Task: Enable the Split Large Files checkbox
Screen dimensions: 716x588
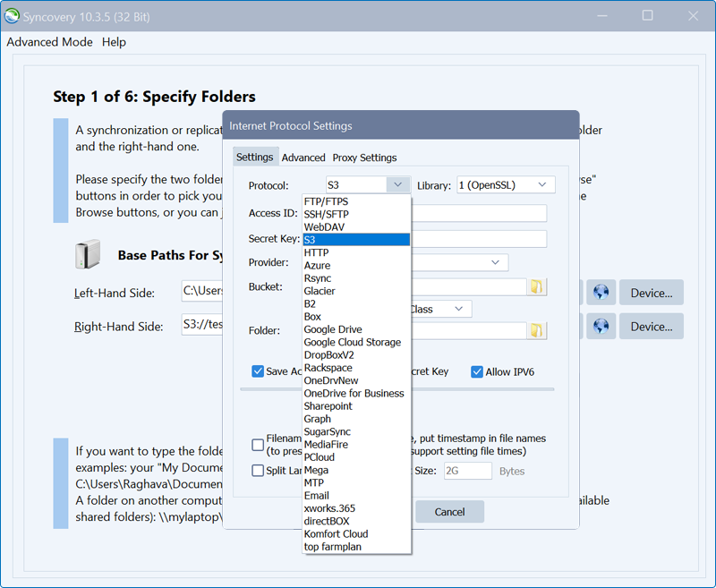Action: 258,470
